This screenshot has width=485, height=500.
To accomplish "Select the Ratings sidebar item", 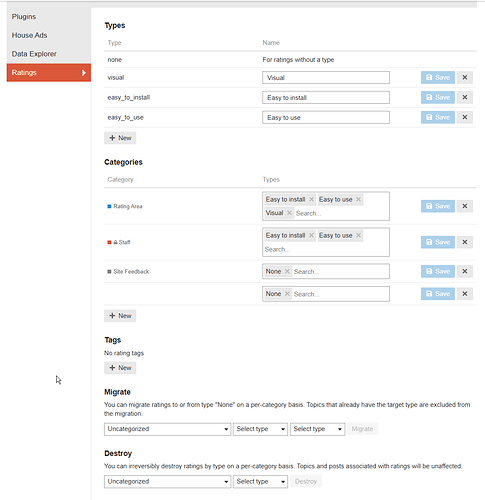I will coord(49,72).
